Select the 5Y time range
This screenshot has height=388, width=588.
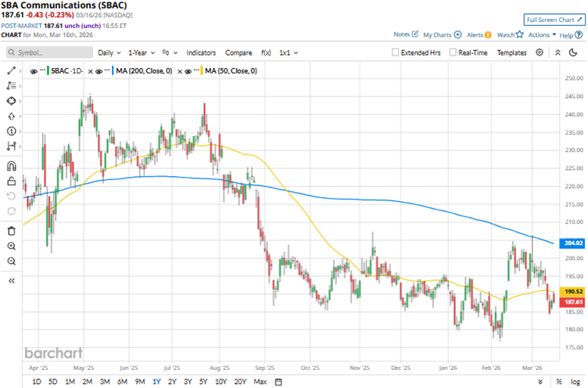[205, 381]
